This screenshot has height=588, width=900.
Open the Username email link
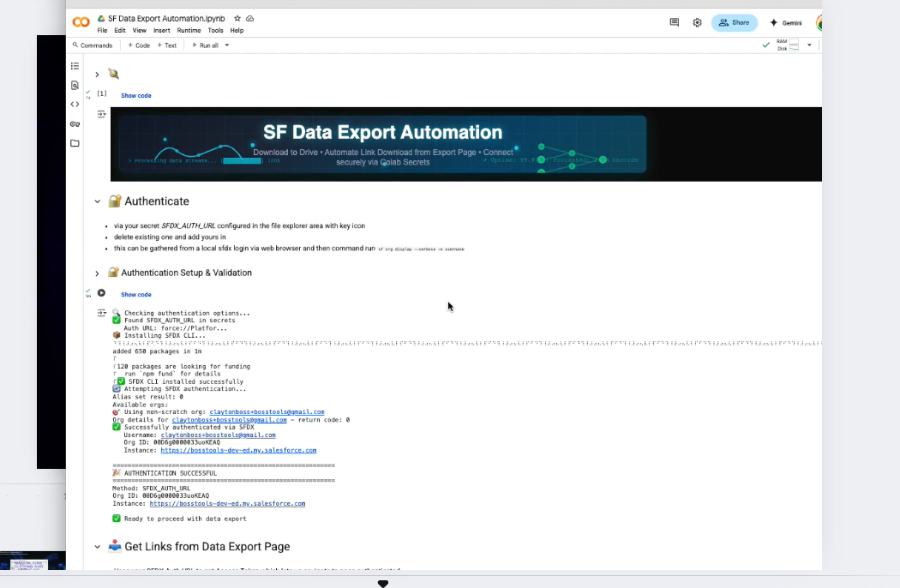[218, 435]
